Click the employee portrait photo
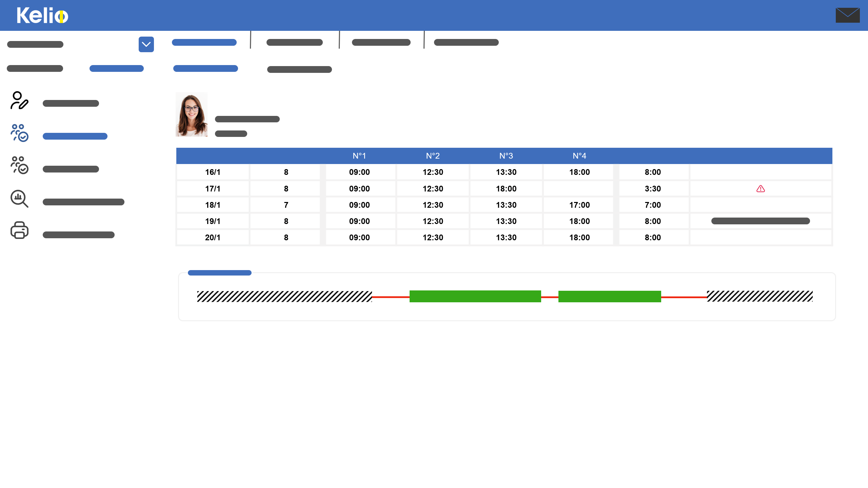This screenshot has width=868, height=488. 192,115
